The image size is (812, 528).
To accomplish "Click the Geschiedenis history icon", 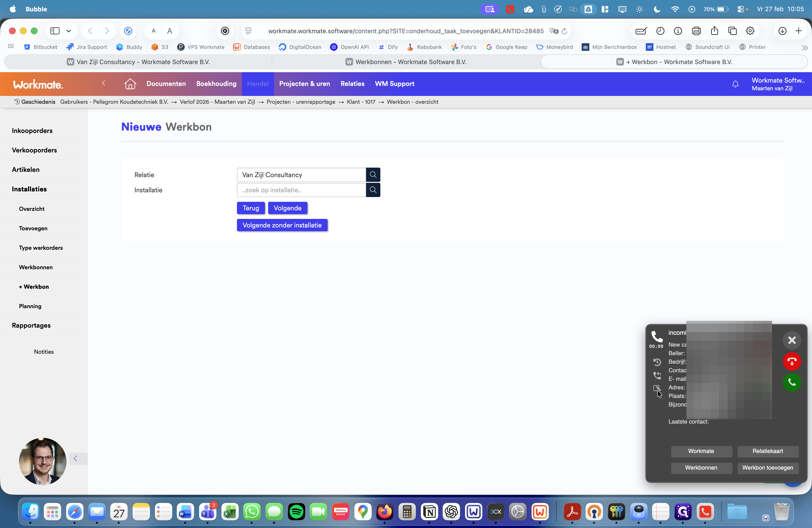I will coord(17,102).
